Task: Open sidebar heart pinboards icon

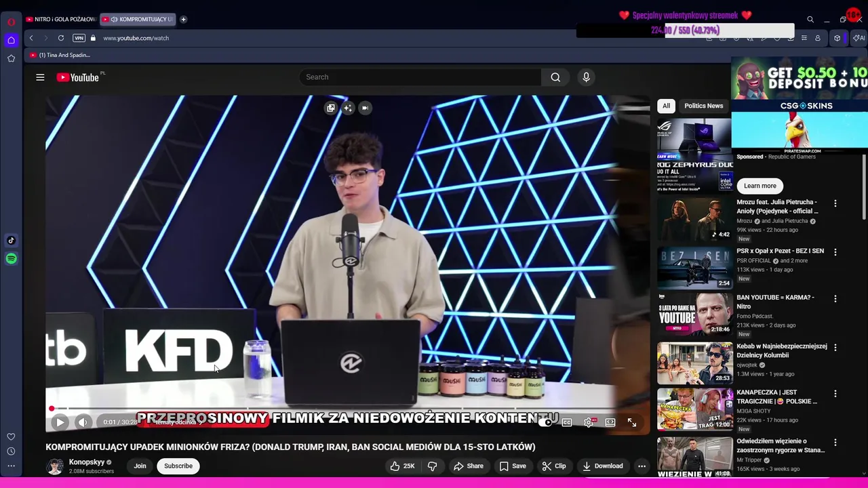Action: point(11,436)
